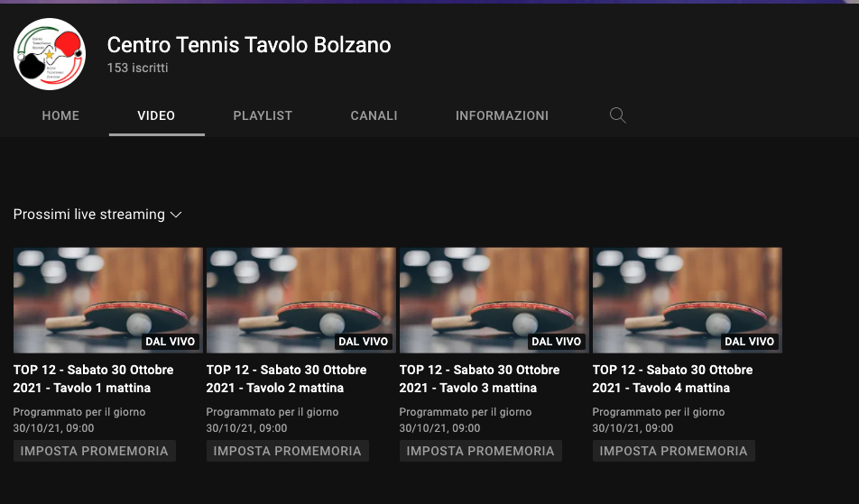This screenshot has width=859, height=504.
Task: Open the INFORMAZIONI tab
Action: pyautogui.click(x=502, y=115)
